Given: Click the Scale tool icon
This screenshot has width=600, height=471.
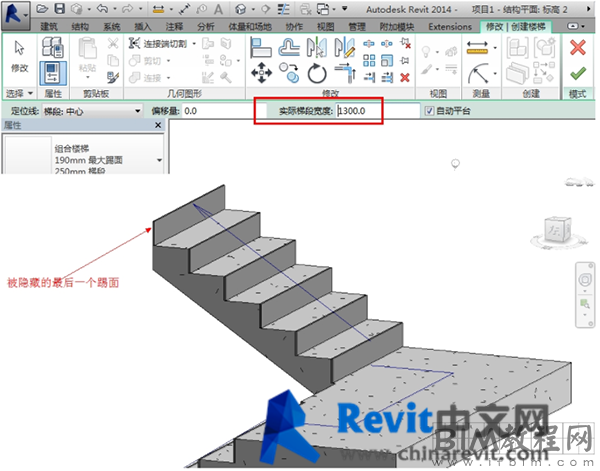Looking at the screenshot, I should [x=387, y=60].
